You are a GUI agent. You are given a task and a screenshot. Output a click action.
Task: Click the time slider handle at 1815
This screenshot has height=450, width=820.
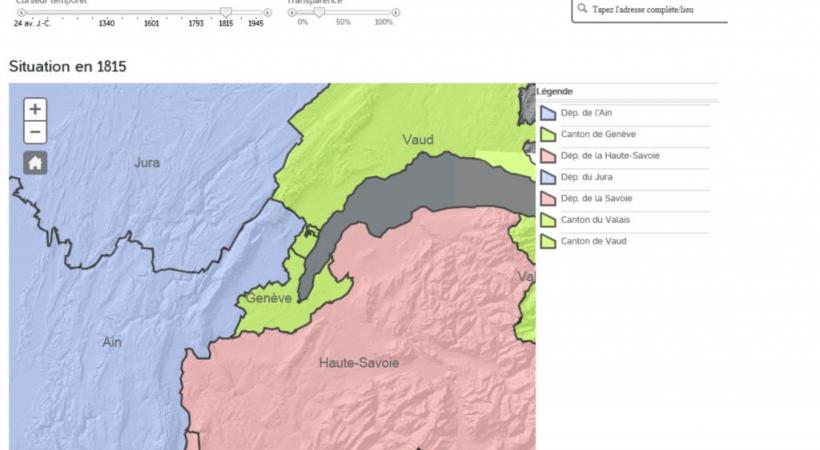click(x=226, y=11)
